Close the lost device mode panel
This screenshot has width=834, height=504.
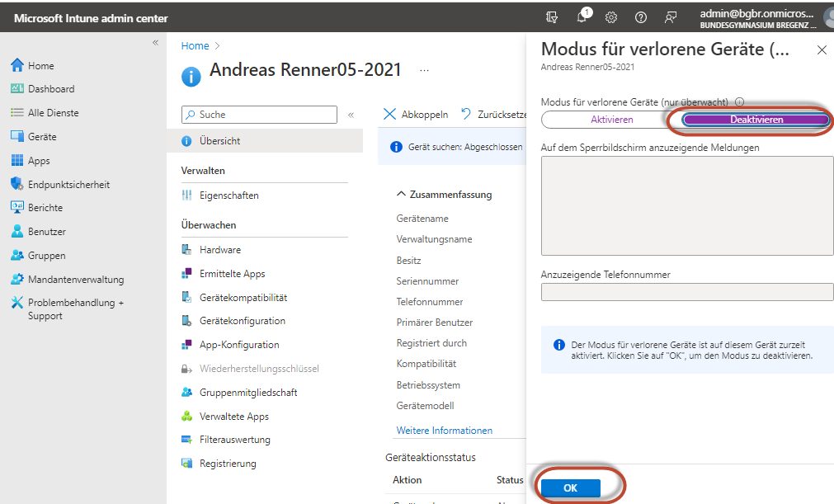[x=822, y=50]
